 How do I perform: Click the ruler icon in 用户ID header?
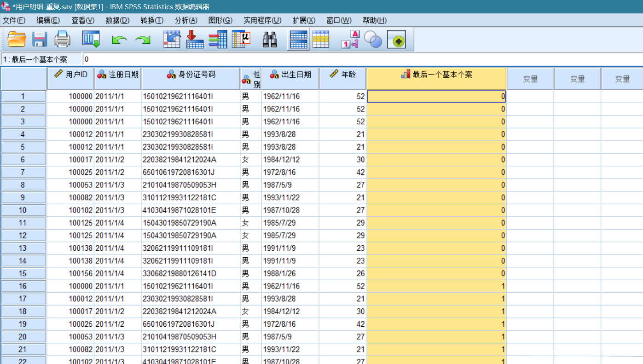pos(58,74)
